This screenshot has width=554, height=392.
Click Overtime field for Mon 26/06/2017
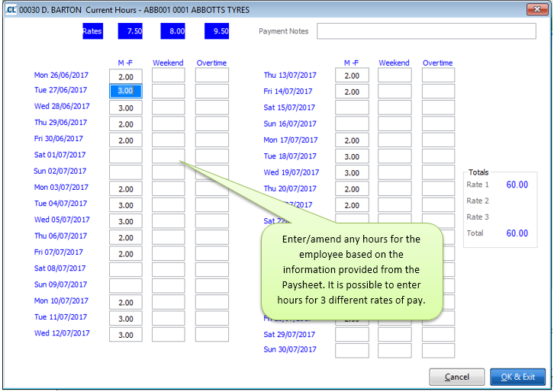coord(212,76)
